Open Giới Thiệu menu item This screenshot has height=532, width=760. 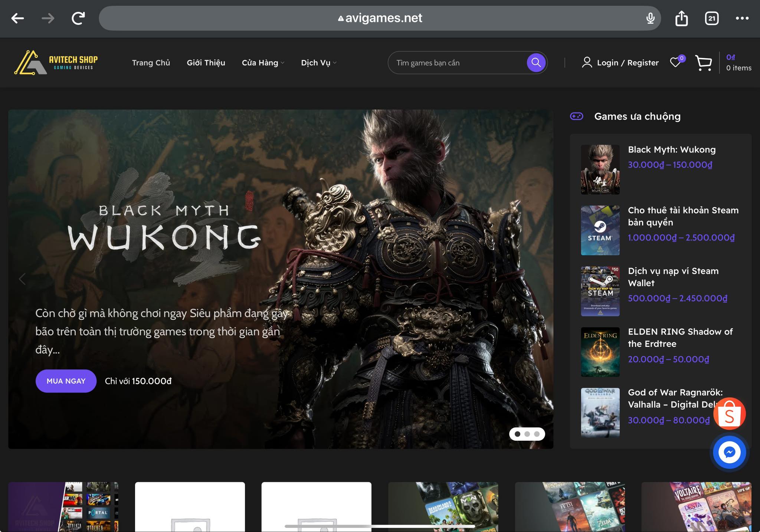pos(206,63)
